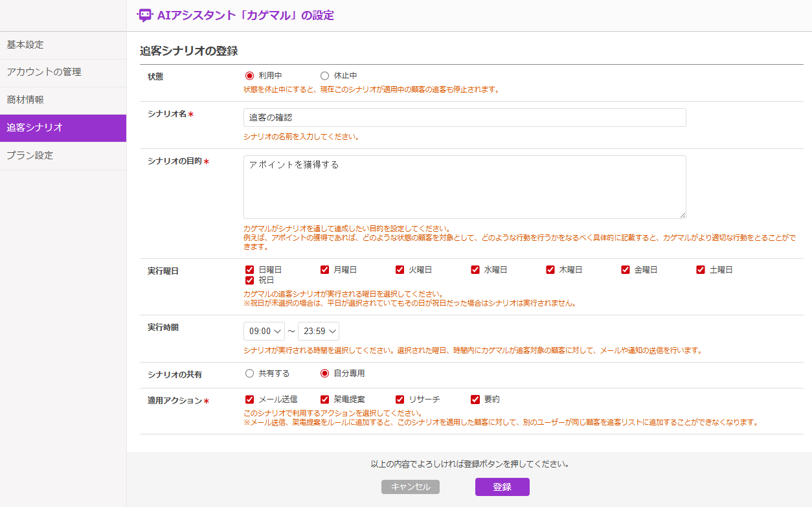Toggle the 水曜日 checkbox
This screenshot has width=812, height=507.
[x=475, y=270]
